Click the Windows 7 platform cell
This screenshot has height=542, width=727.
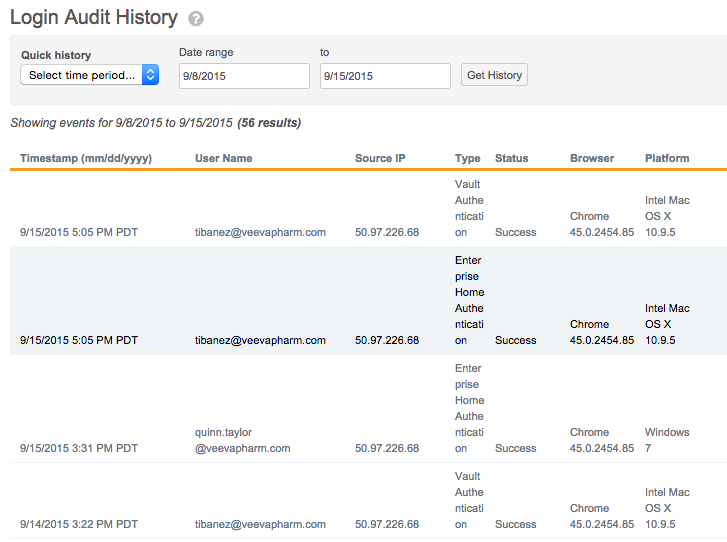click(x=667, y=440)
